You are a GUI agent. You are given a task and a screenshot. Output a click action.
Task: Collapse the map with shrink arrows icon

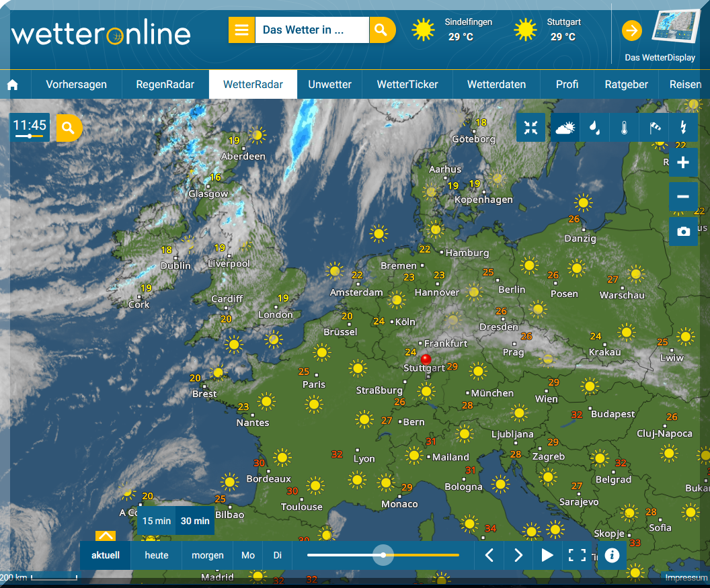coord(531,127)
